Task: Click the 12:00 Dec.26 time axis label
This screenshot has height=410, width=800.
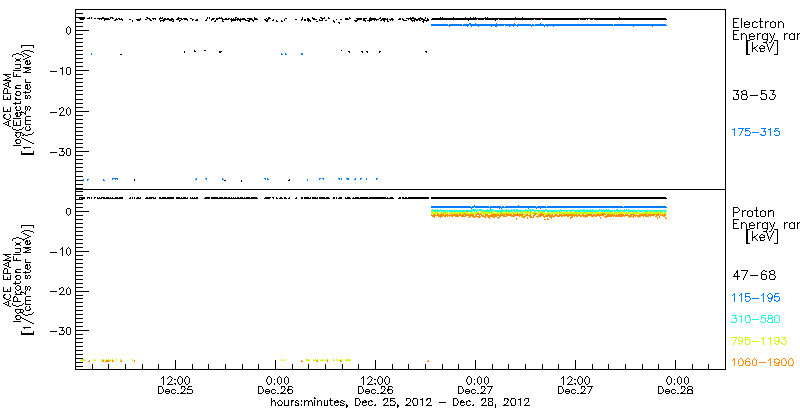Action: (376, 386)
